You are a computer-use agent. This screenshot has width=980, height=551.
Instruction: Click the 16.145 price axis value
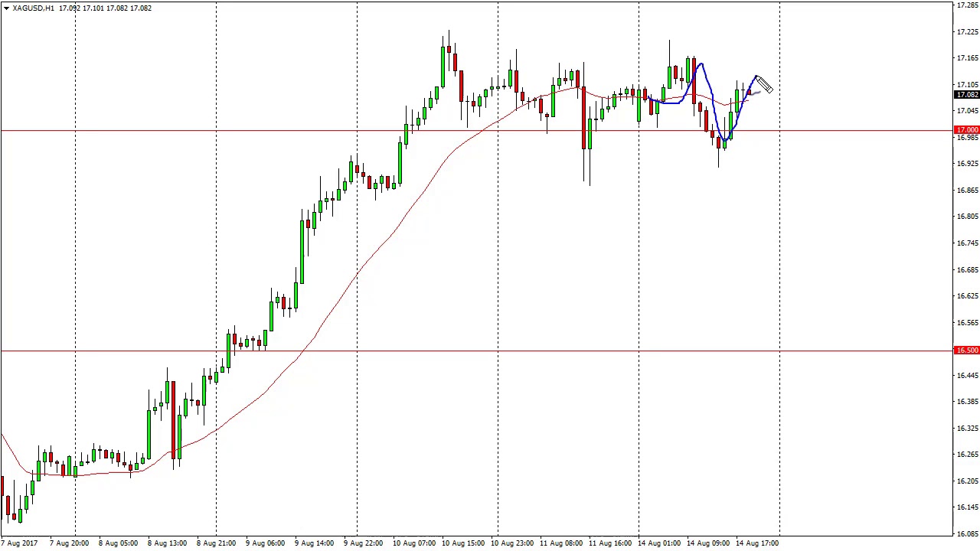coord(967,507)
